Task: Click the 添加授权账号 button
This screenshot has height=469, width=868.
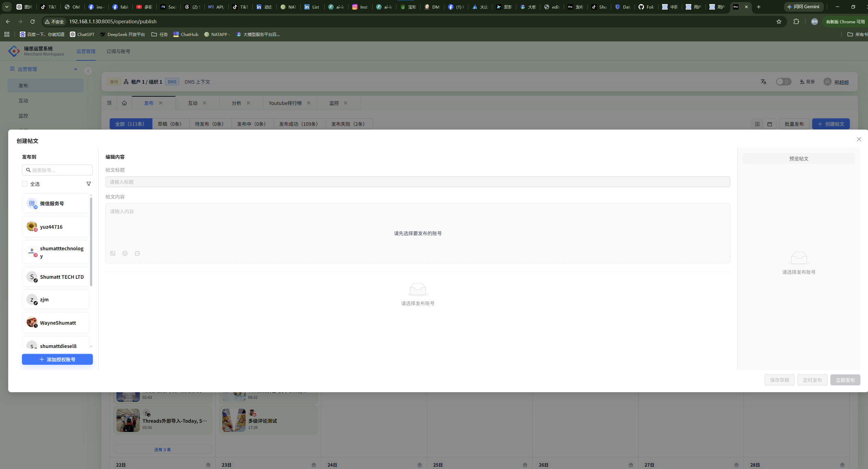Action: (x=57, y=359)
